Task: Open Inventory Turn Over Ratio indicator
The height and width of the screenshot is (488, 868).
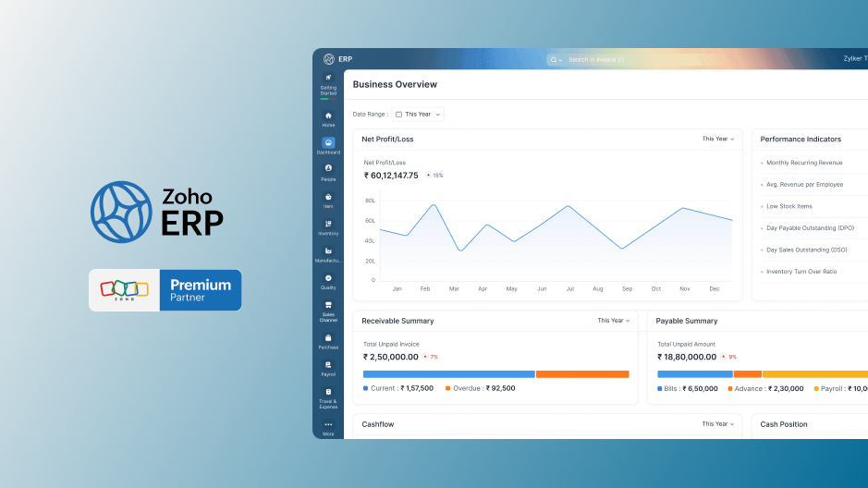Action: coord(801,272)
